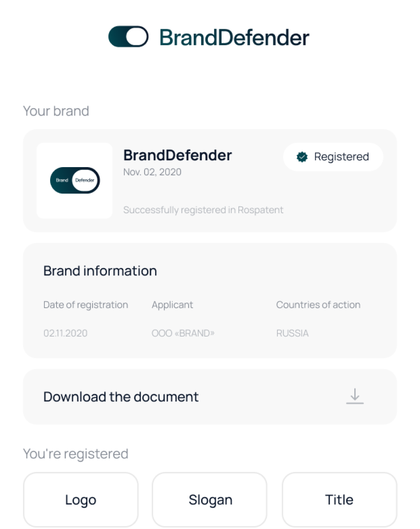Click the verified checkmark badge icon
This screenshot has width=420, height=529.
coord(302,157)
